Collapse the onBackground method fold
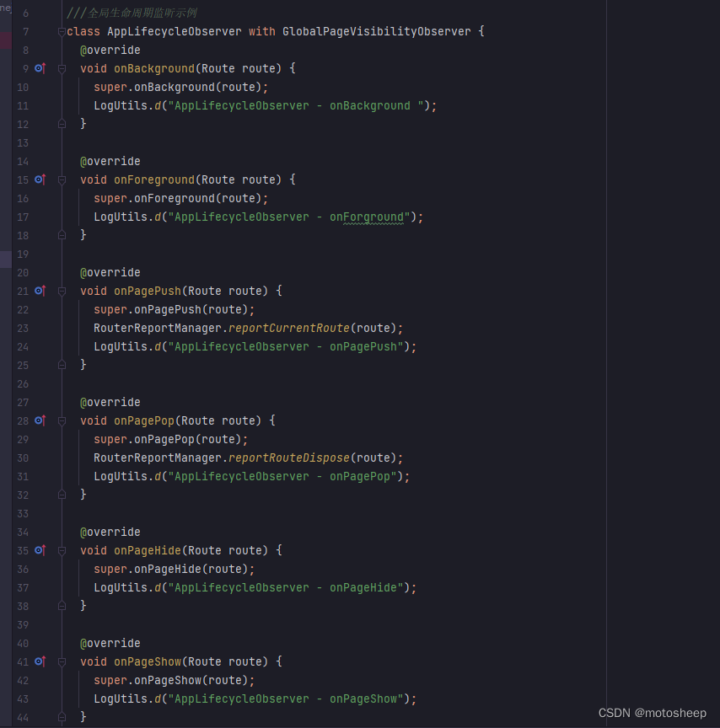The image size is (720, 728). coord(62,69)
